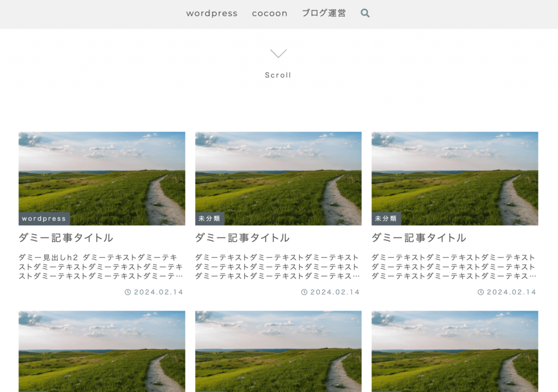Select the 未分類 label on the top-row middle card
This screenshot has height=392, width=558.
(x=210, y=218)
